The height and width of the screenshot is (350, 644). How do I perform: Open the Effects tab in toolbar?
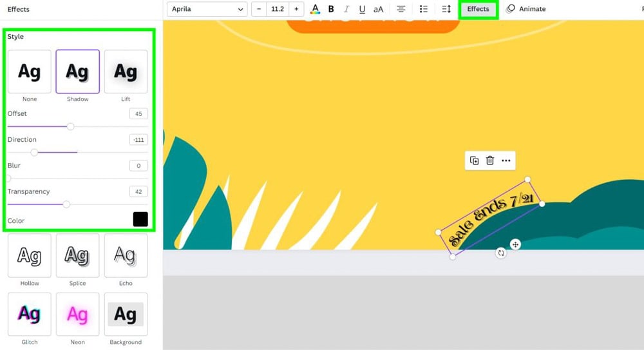coord(478,9)
